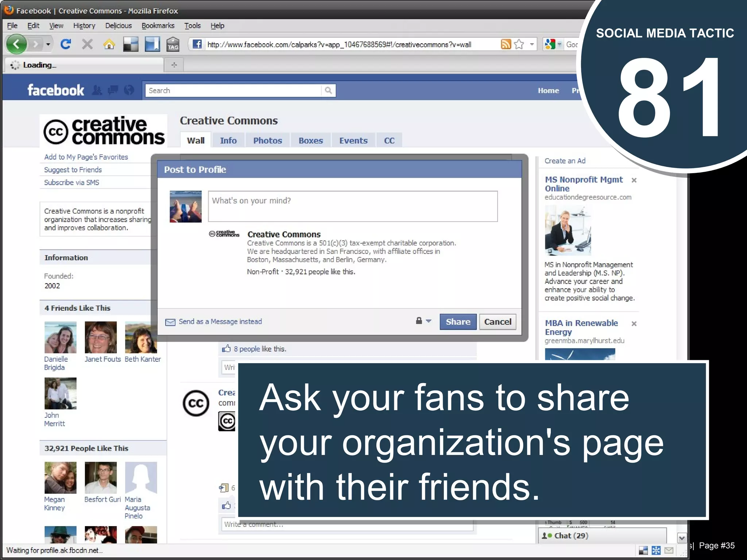Switch to the Photos tab
This screenshot has width=747, height=560.
pyautogui.click(x=268, y=140)
